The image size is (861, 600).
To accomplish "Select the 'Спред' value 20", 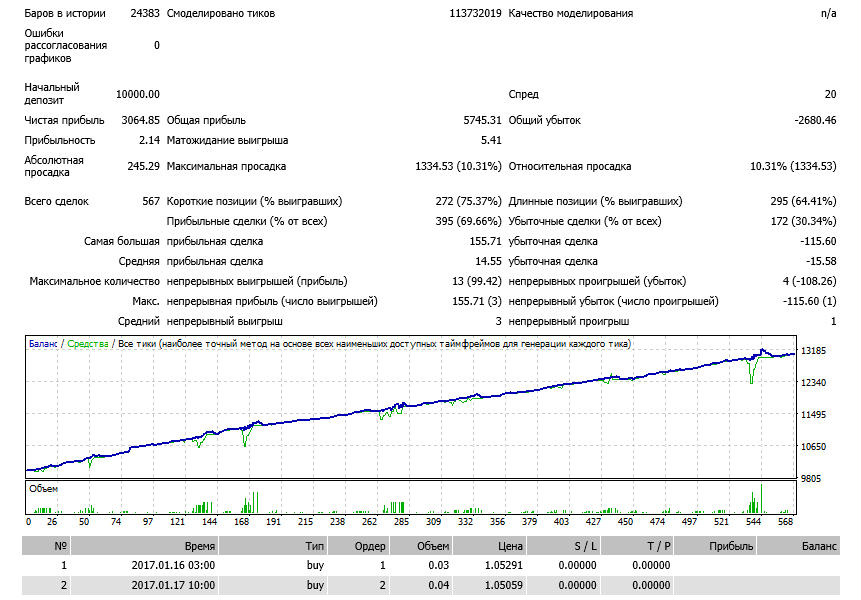I will [x=830, y=94].
